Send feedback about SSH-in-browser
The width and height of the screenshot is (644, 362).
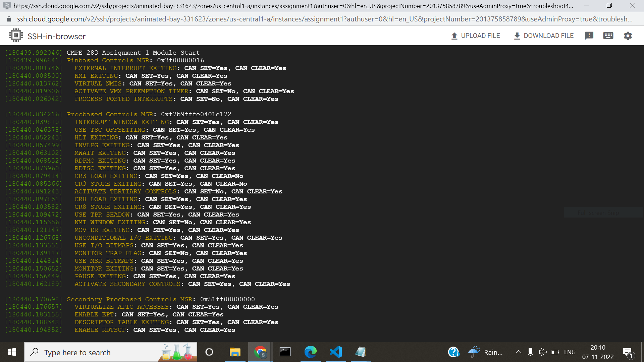[x=589, y=36]
